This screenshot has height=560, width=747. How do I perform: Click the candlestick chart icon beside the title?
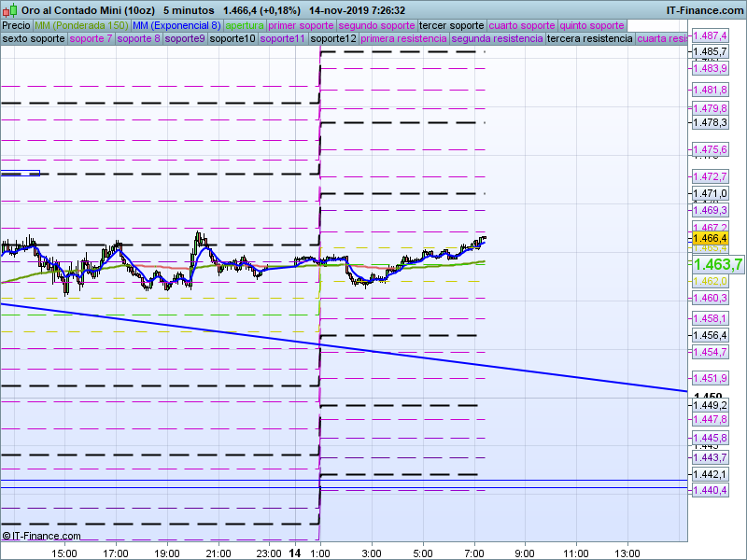[10, 10]
